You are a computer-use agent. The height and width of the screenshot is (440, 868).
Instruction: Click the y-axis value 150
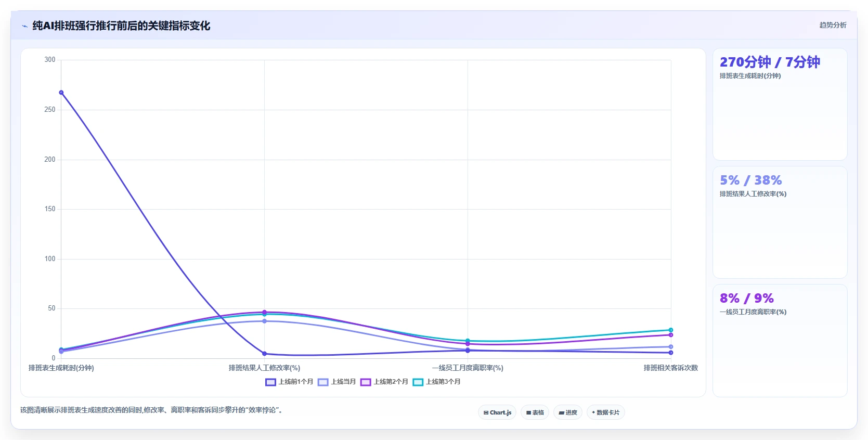click(x=49, y=209)
